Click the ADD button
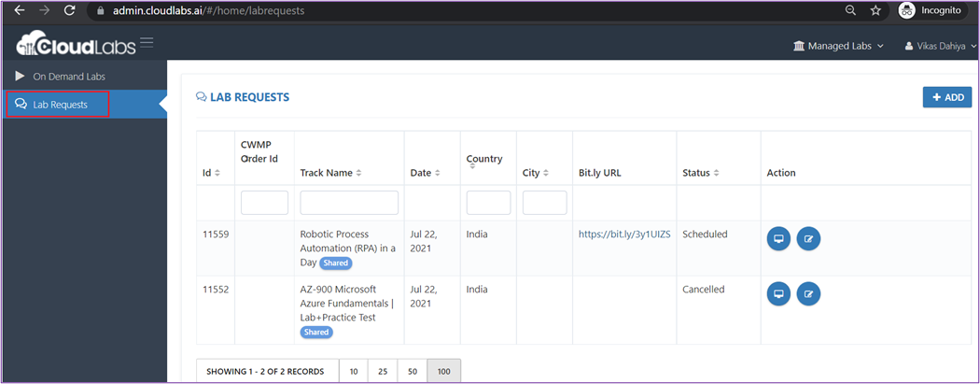This screenshot has height=384, width=980. [947, 97]
